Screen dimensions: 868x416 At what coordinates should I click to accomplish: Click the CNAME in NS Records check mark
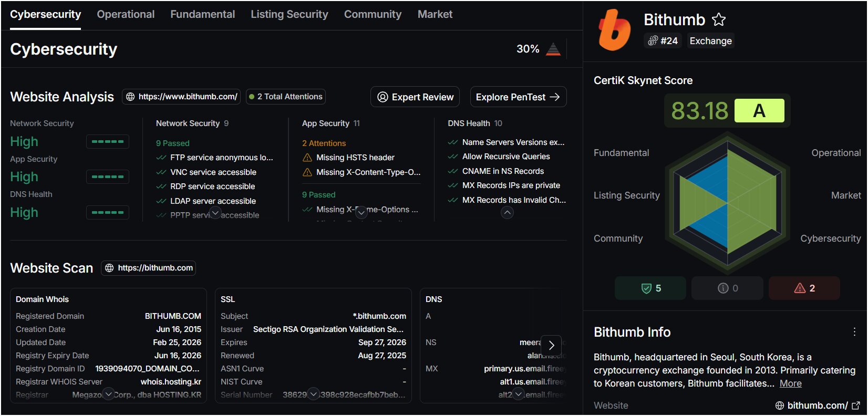tap(453, 171)
